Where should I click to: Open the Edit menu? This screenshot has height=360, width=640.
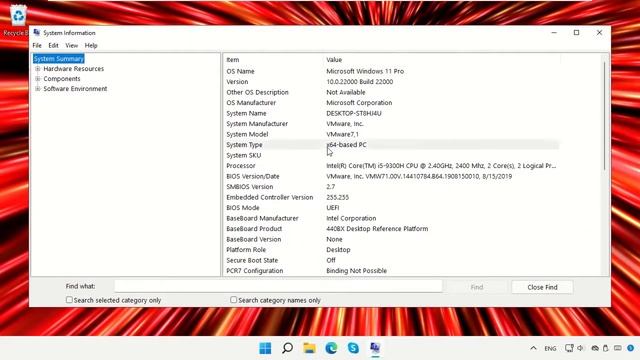53,45
